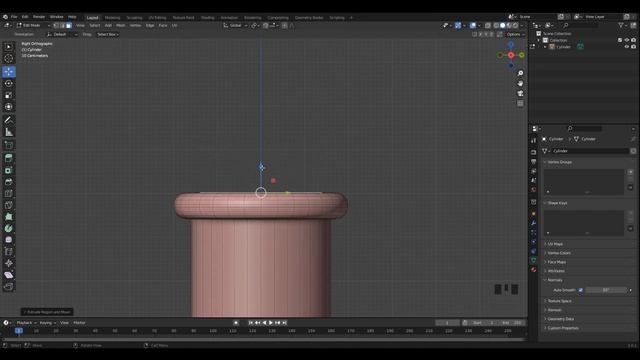Jump to the first frame

pyautogui.click(x=251, y=323)
